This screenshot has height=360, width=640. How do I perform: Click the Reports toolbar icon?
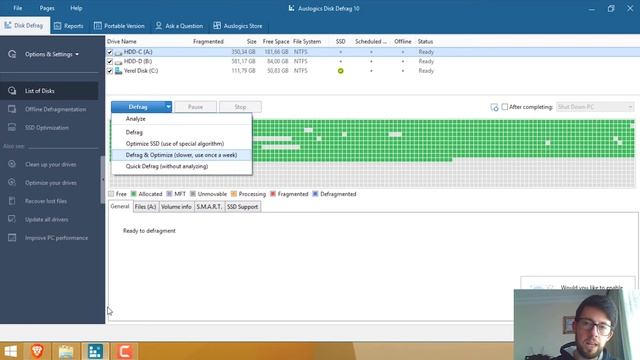pos(58,26)
